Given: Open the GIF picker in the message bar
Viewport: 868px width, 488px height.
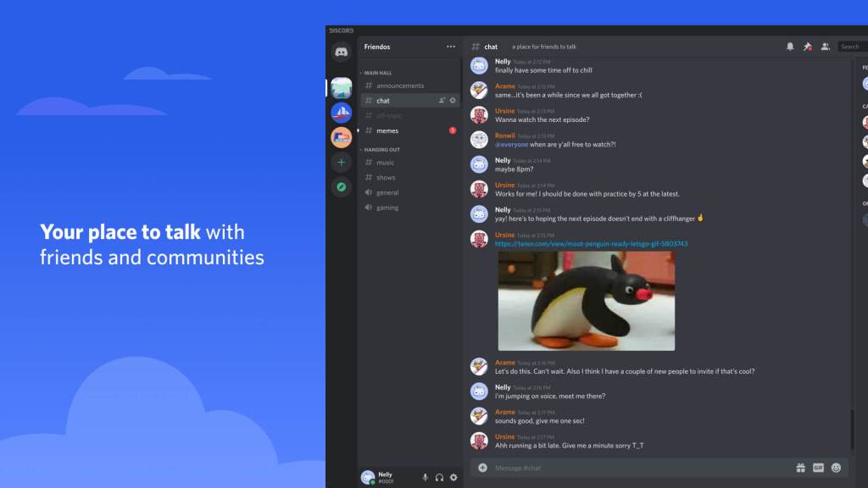Looking at the screenshot, I should [818, 467].
